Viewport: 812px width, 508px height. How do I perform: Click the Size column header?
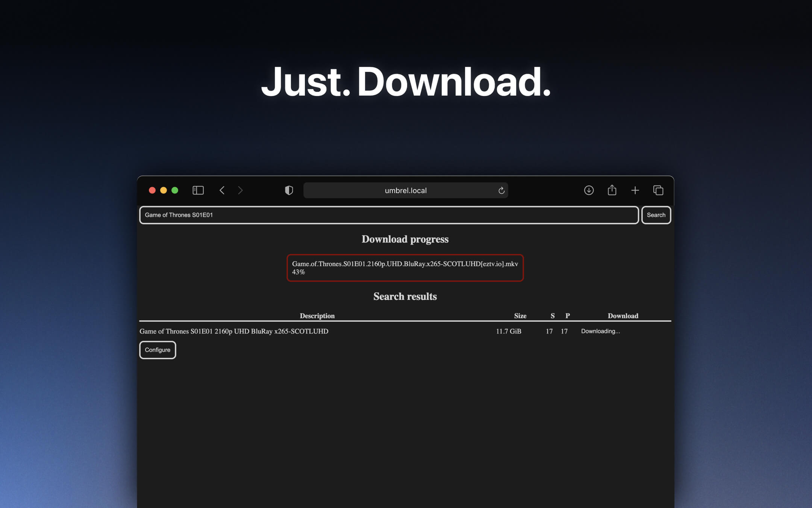[x=520, y=316]
